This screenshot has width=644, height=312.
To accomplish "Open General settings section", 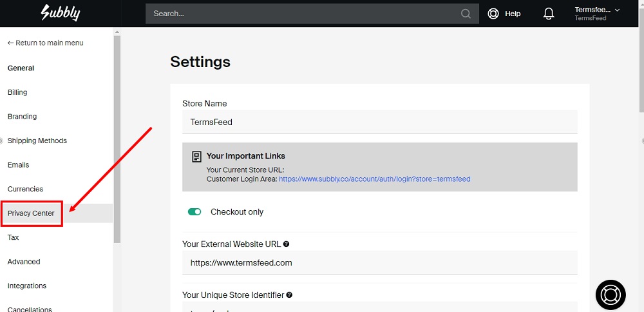I will (x=21, y=68).
